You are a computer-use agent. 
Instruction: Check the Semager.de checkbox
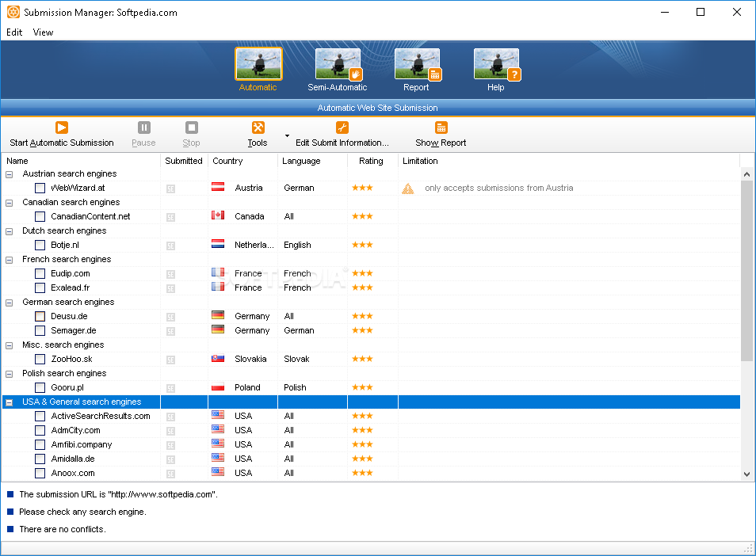click(40, 331)
